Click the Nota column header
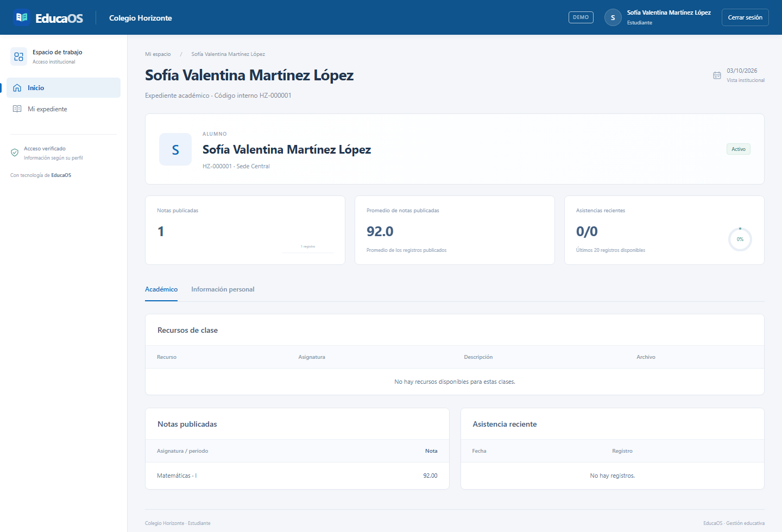The image size is (782, 532). pyautogui.click(x=431, y=451)
